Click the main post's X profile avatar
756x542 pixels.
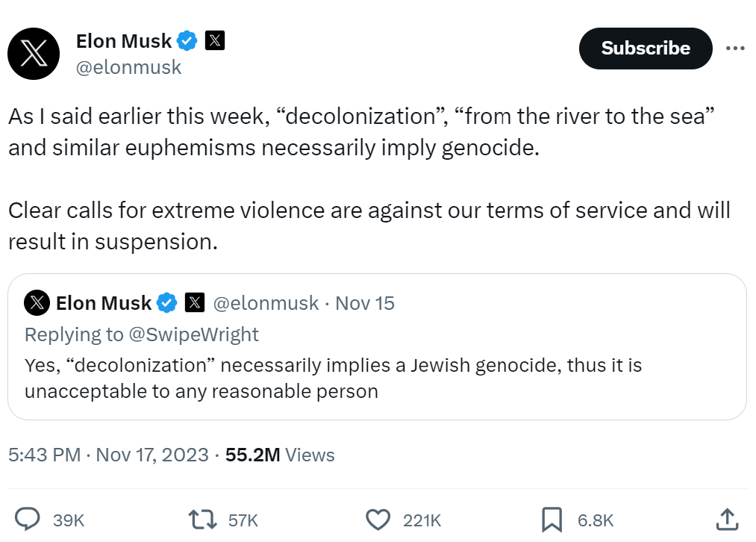[x=34, y=54]
